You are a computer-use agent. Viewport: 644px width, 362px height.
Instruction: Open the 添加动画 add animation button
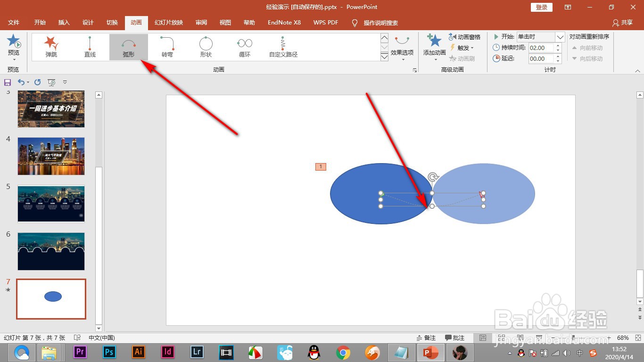coord(434,47)
